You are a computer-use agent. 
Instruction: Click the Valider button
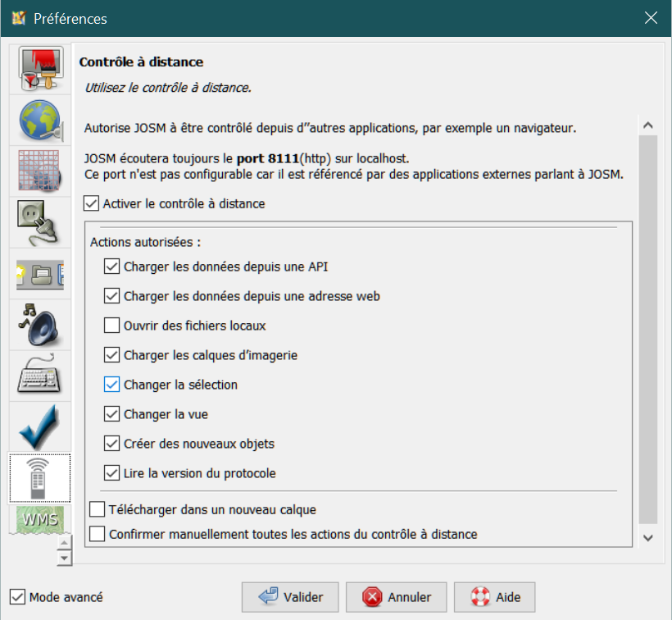(290, 597)
